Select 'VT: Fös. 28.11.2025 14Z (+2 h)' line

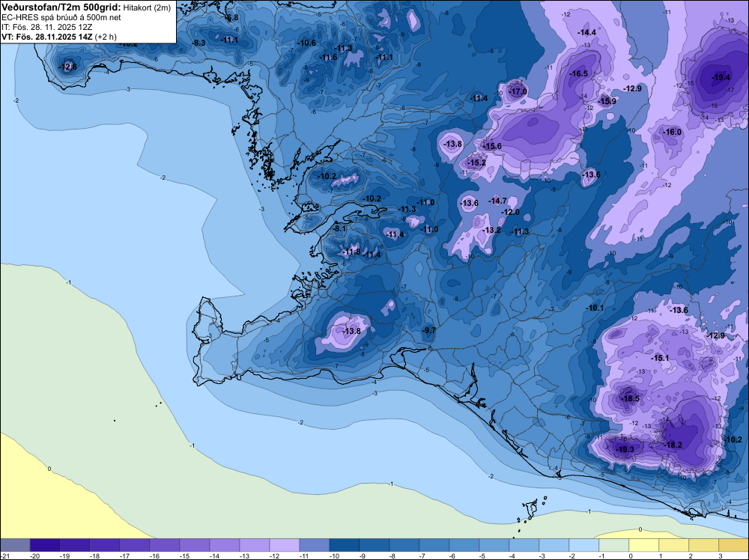(58, 37)
